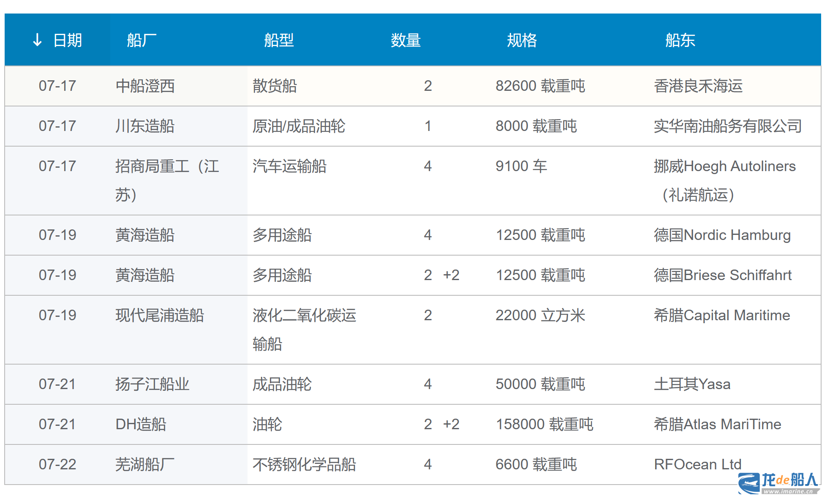Click the 不锈钢化学品船 ship type cell
This screenshot has width=830, height=504.
tap(304, 464)
